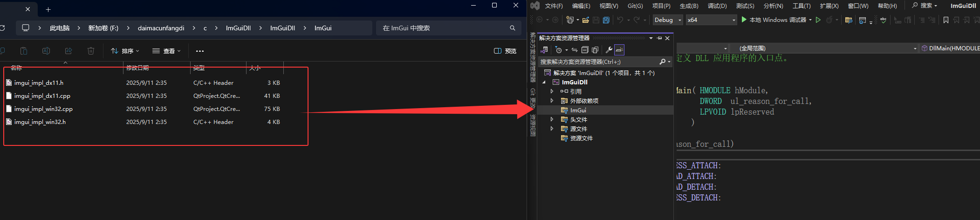The image size is (980, 220).
Task: Click the rename icon in File Explorer toolbar
Action: pyautogui.click(x=46, y=51)
